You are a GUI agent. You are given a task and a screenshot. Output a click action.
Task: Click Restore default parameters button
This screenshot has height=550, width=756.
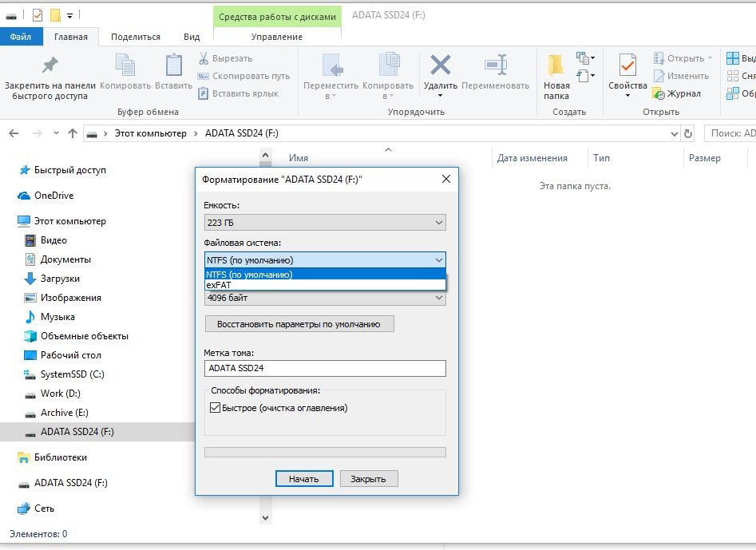pos(299,324)
